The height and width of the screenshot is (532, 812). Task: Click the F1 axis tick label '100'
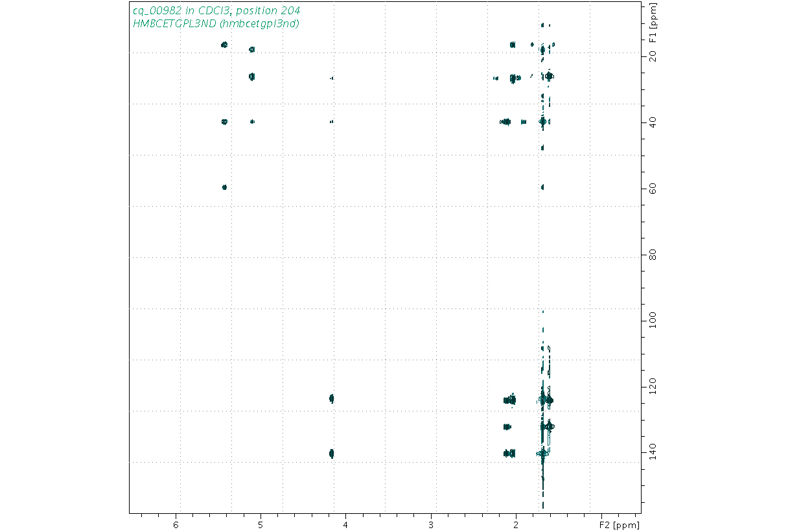pos(653,321)
